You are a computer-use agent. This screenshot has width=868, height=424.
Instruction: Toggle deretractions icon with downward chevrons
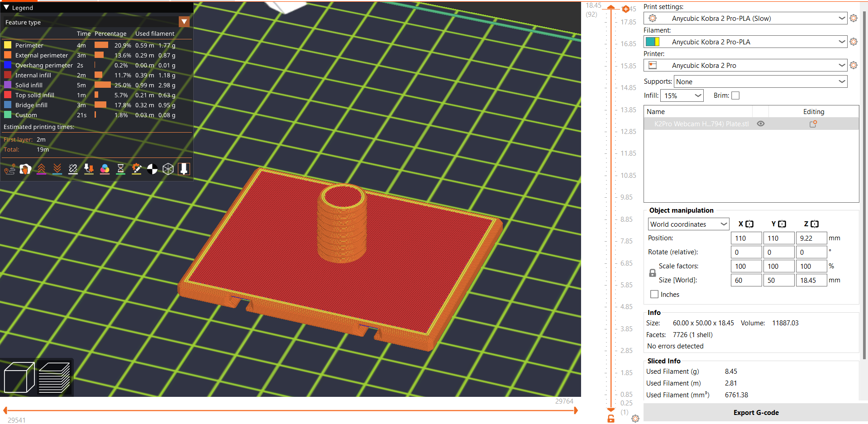(x=57, y=169)
